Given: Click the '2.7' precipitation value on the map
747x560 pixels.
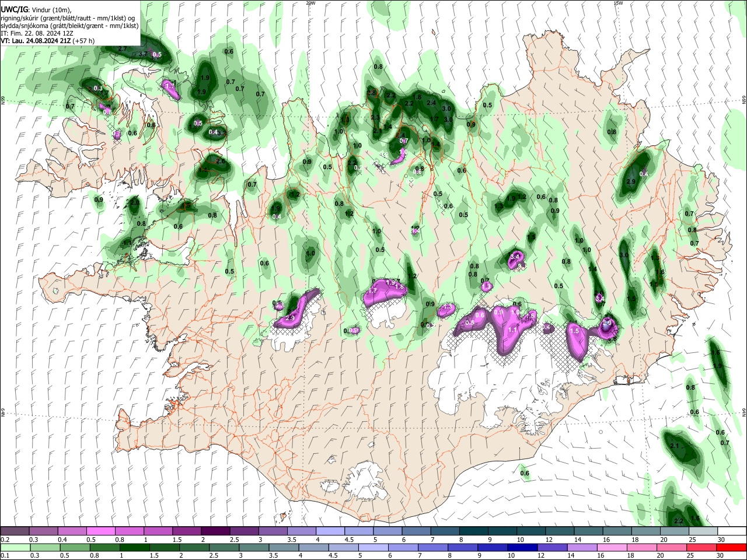Looking at the screenshot, I should coord(123,48).
